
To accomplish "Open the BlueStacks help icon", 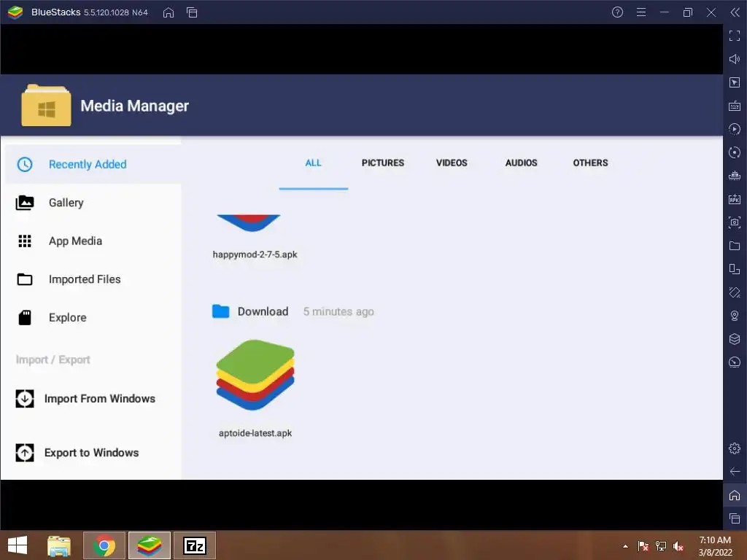I will coord(617,12).
